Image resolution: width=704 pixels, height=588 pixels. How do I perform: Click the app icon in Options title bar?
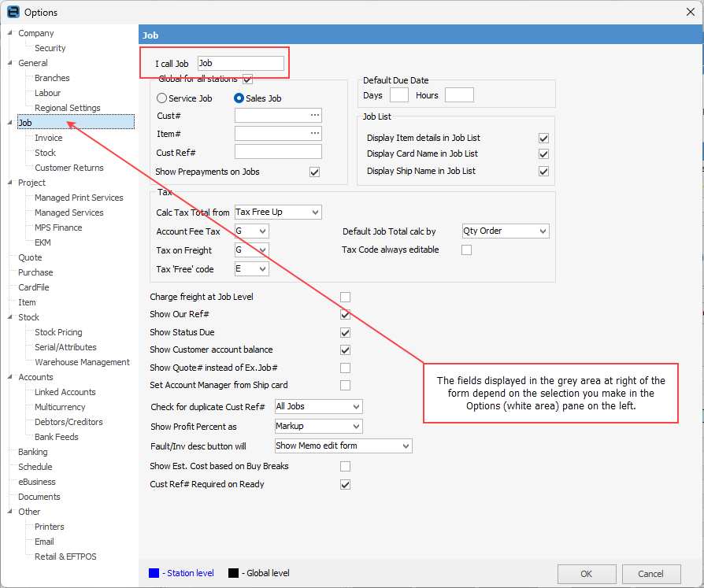(13, 12)
